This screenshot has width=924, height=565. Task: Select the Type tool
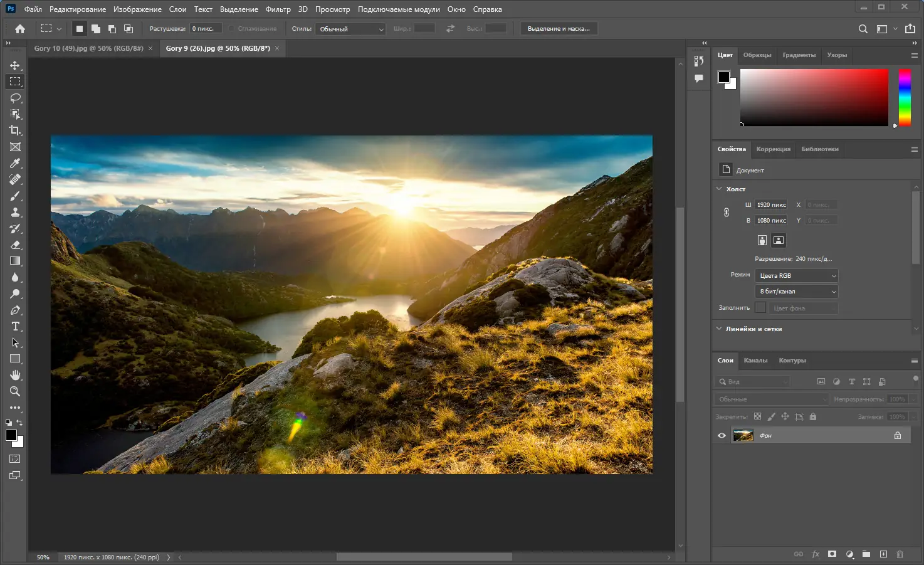(15, 326)
